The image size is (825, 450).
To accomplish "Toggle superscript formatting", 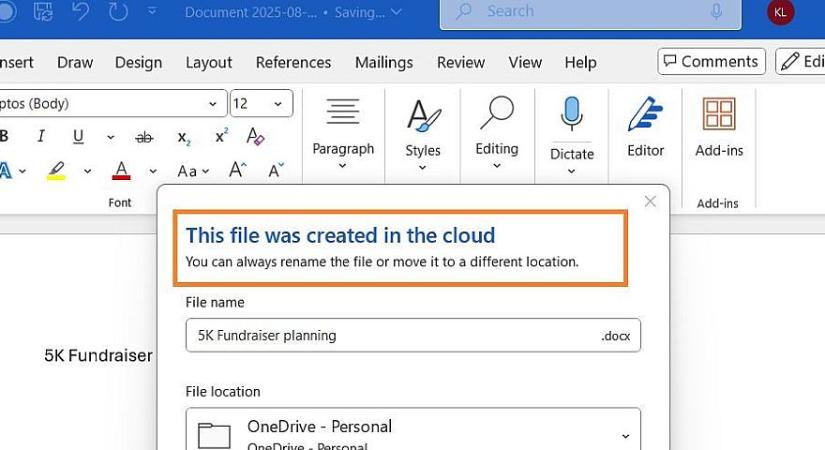I will (222, 136).
